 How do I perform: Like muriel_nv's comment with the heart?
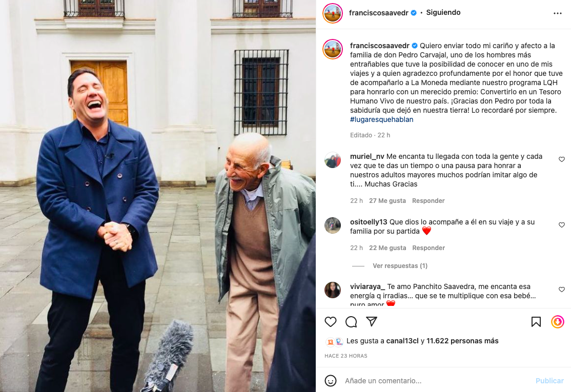(x=562, y=159)
